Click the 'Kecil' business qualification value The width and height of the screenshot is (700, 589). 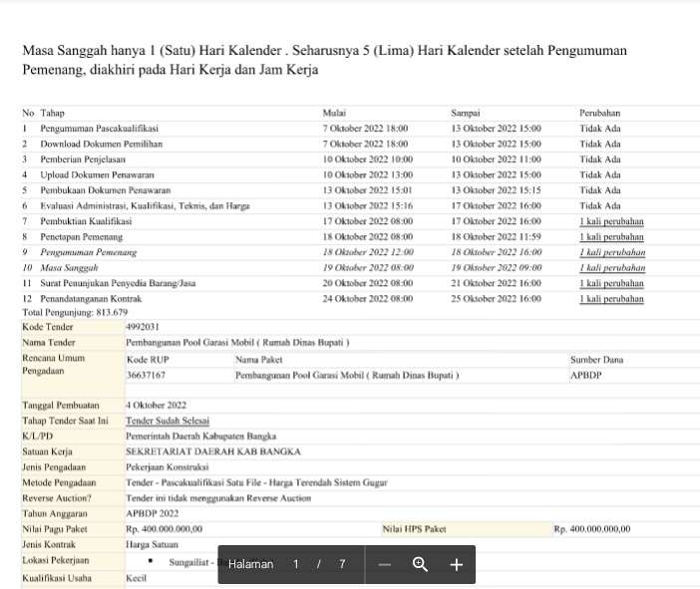click(x=137, y=578)
